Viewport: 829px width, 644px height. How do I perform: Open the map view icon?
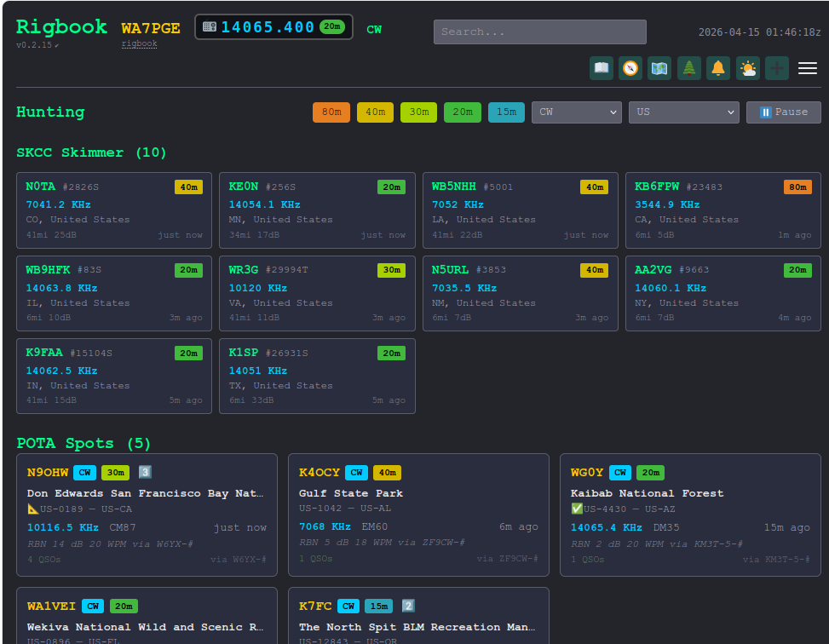pyautogui.click(x=659, y=68)
